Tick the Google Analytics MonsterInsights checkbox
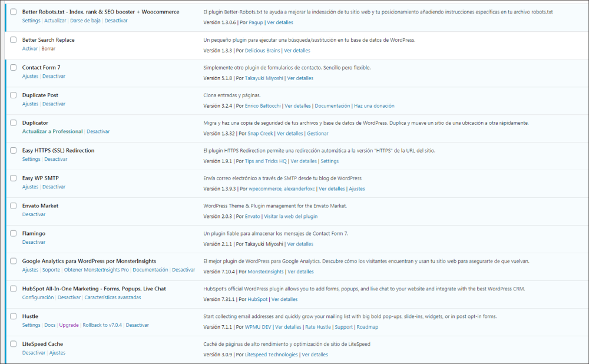The height and width of the screenshot is (364, 589). [13, 261]
